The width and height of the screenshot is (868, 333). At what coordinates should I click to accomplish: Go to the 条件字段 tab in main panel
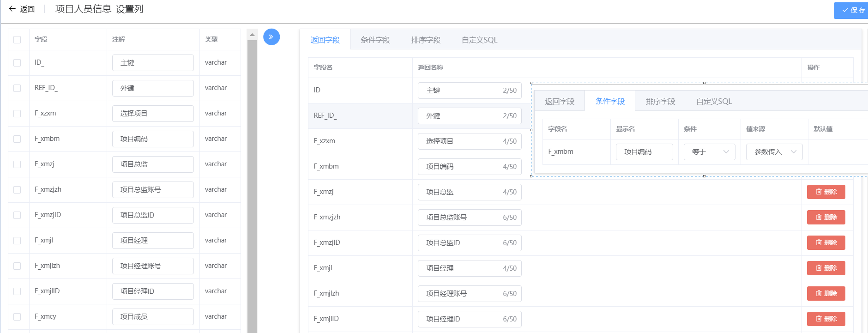[375, 40]
